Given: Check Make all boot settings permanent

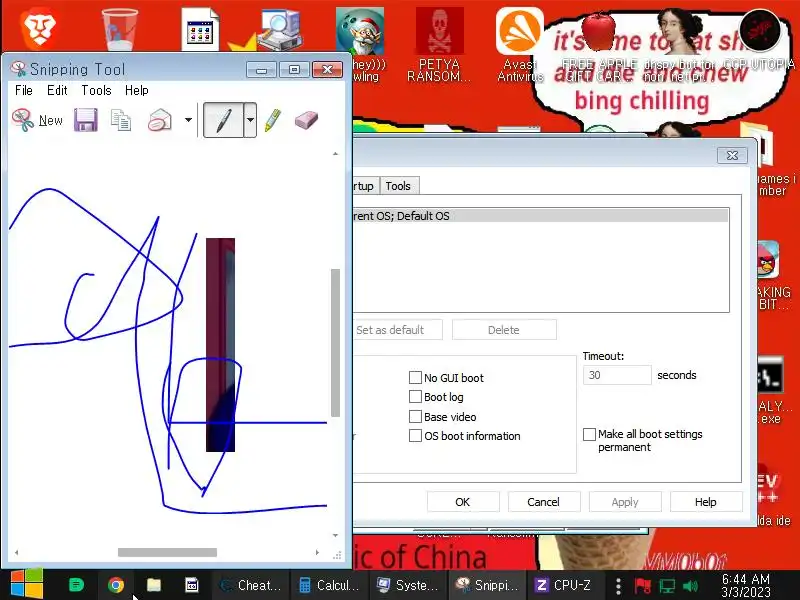Looking at the screenshot, I should coord(589,434).
